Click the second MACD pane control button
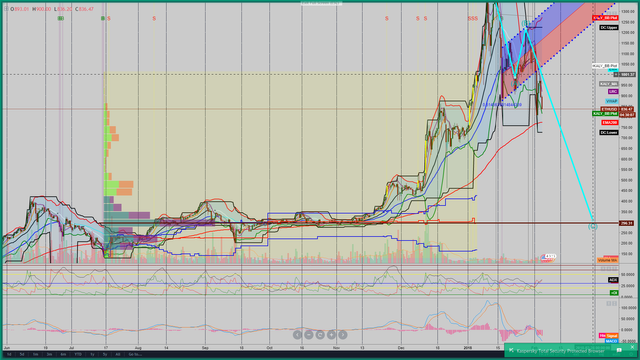Screen dimensions: 640x360 615,304
